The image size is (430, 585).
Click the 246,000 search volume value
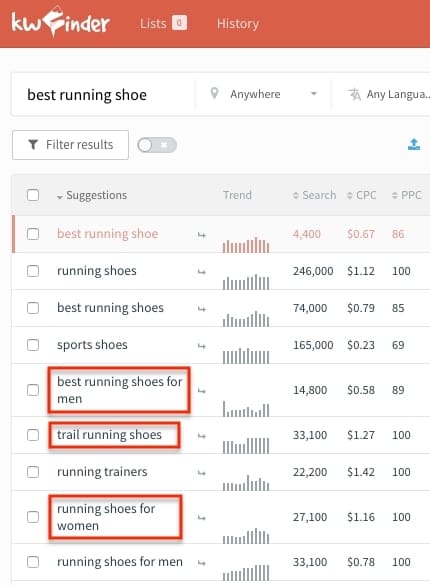(313, 271)
